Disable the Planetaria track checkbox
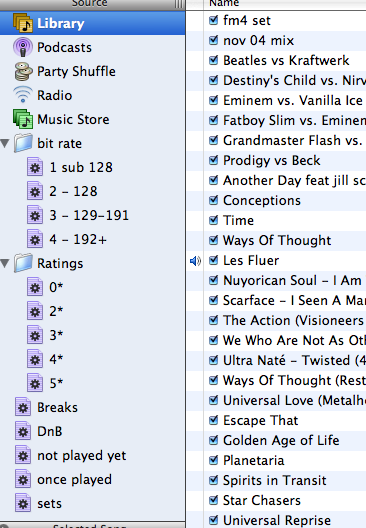The height and width of the screenshot is (528, 366). 213,460
